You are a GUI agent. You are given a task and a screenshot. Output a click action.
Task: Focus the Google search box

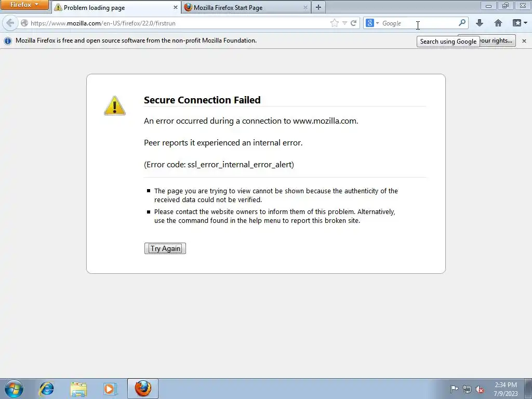pos(418,23)
